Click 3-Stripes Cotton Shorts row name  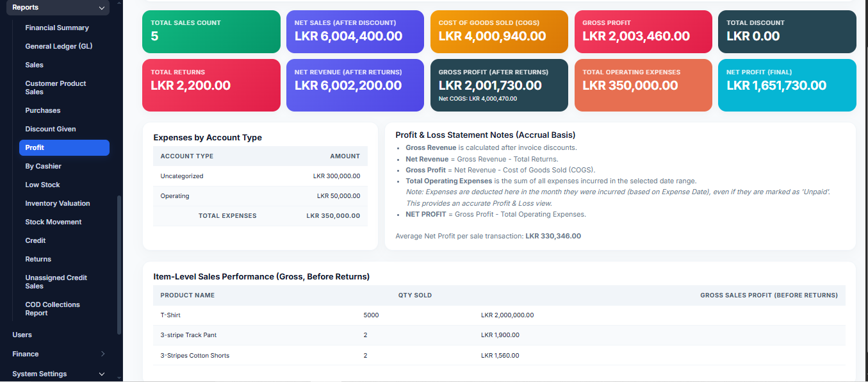[195, 356]
